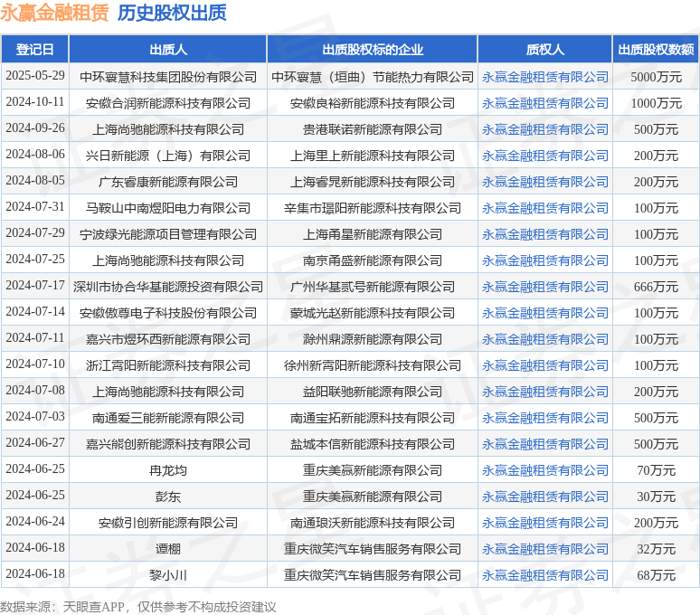Select the 永赢金融租赁 title text
This screenshot has width=700, height=615.
click(54, 13)
